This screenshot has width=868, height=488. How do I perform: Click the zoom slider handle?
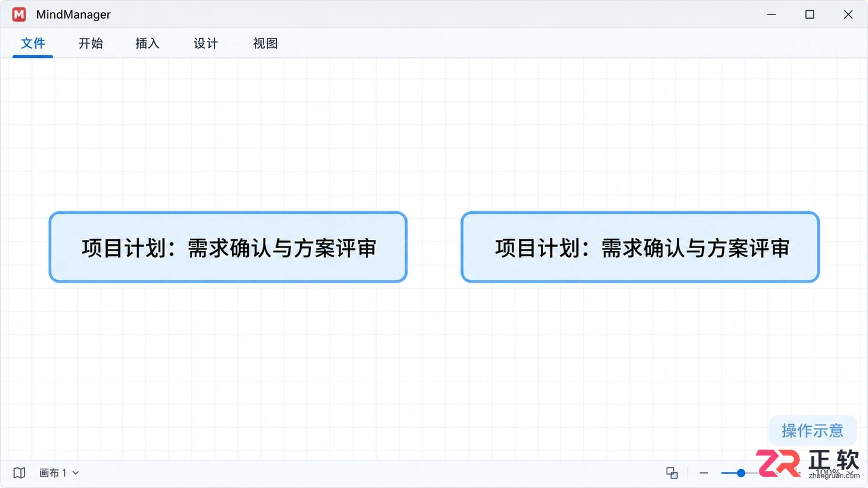(741, 473)
